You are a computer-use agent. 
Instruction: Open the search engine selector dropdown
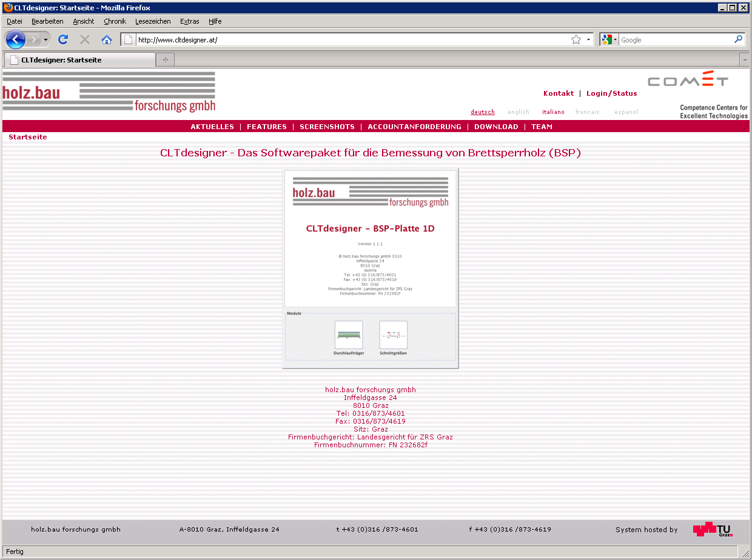[609, 40]
